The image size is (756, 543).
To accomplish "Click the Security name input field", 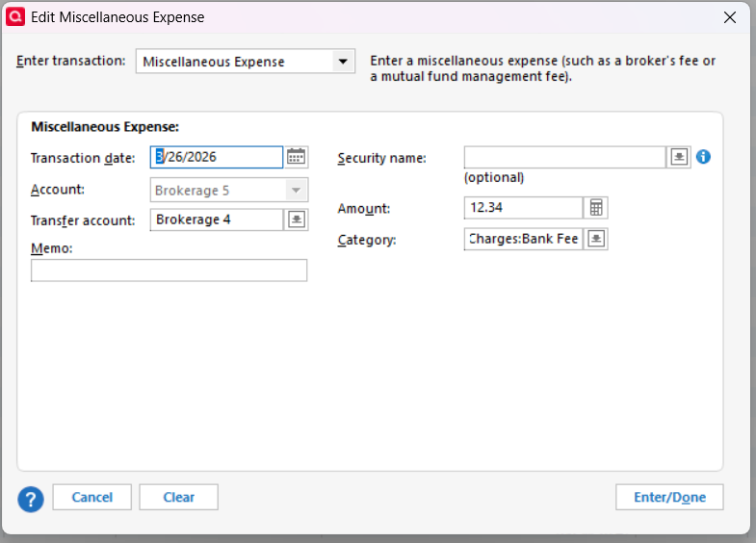I will [564, 157].
